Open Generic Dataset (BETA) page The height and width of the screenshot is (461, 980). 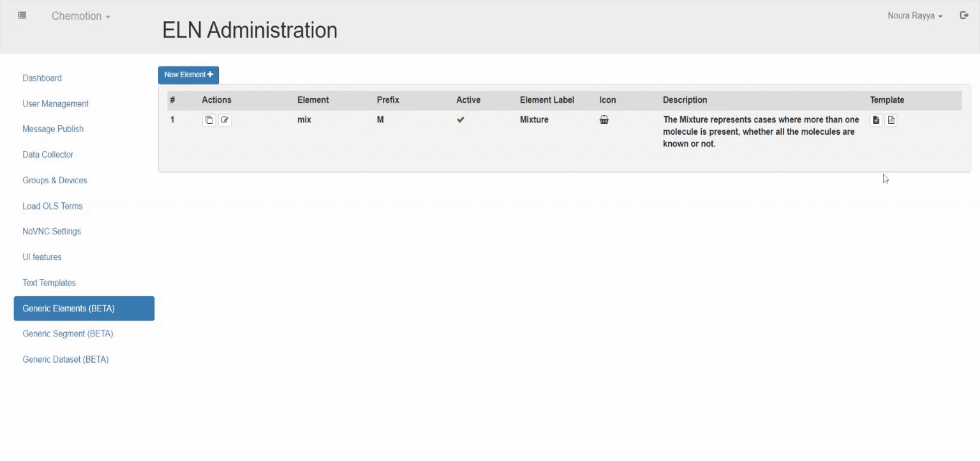66,359
